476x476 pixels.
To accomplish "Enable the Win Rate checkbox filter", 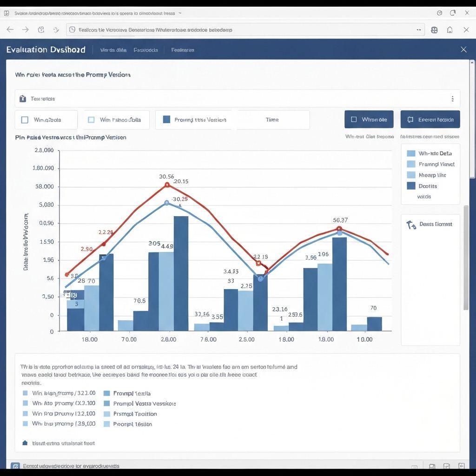I will 24,119.
